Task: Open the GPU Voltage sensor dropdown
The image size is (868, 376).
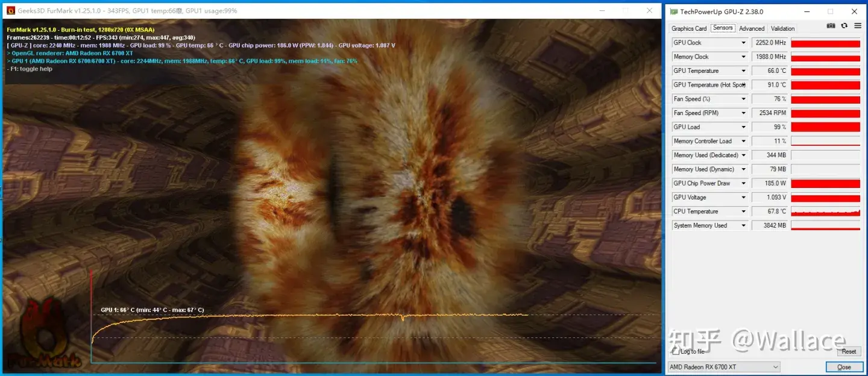Action: 743,198
